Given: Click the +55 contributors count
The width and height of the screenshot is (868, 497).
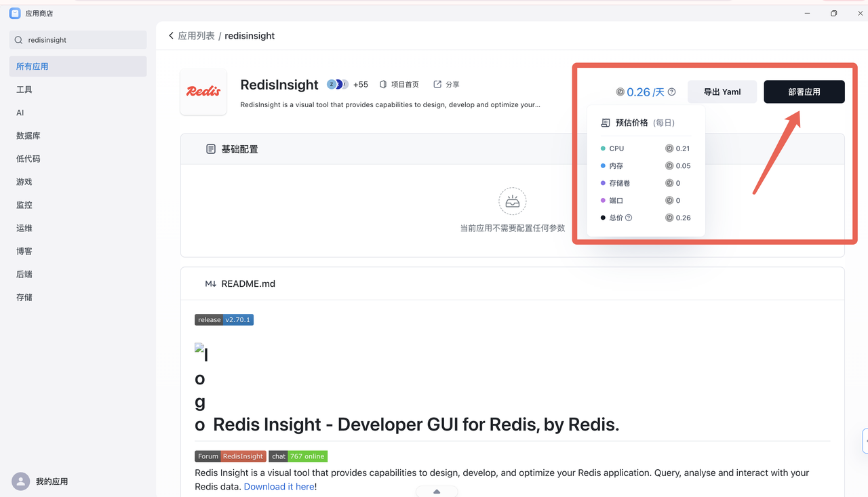Looking at the screenshot, I should [361, 85].
